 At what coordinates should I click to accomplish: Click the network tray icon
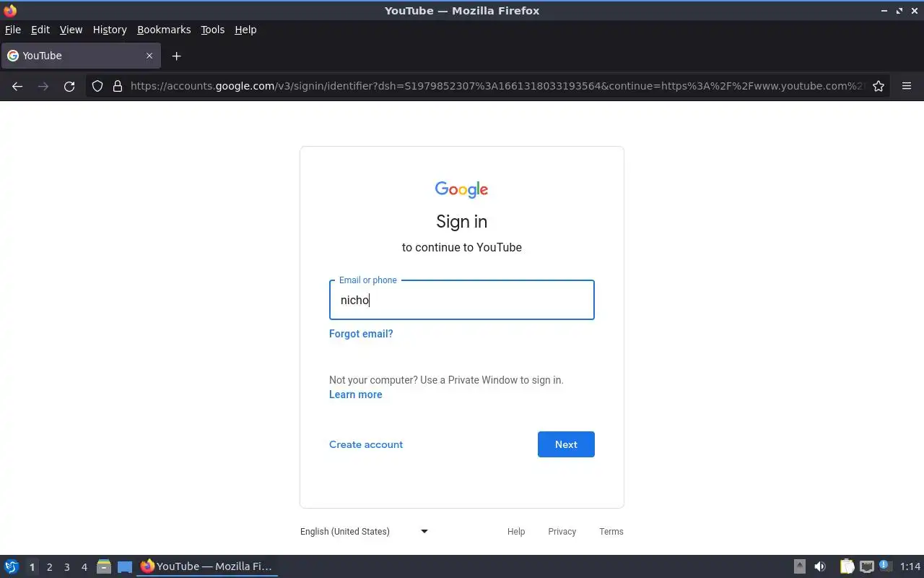pos(867,566)
